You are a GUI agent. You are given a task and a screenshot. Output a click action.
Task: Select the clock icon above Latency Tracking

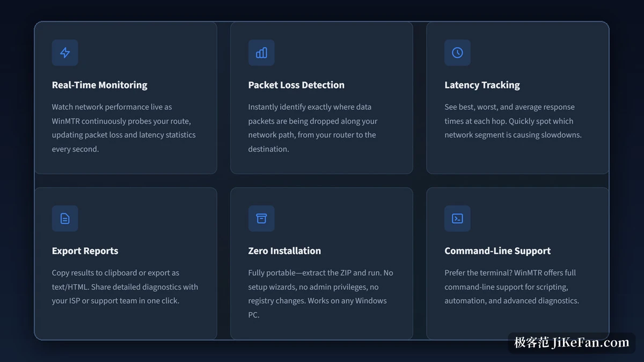point(457,53)
